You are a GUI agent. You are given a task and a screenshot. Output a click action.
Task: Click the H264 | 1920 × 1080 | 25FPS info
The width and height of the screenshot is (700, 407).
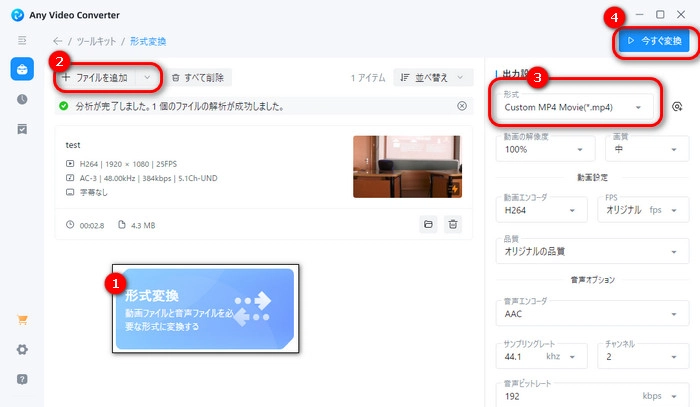pyautogui.click(x=128, y=164)
